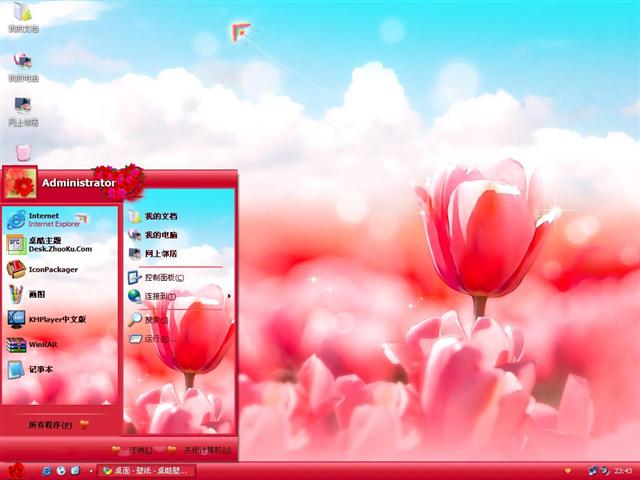
Task: Click the Administrator user picture
Action: pos(20,183)
